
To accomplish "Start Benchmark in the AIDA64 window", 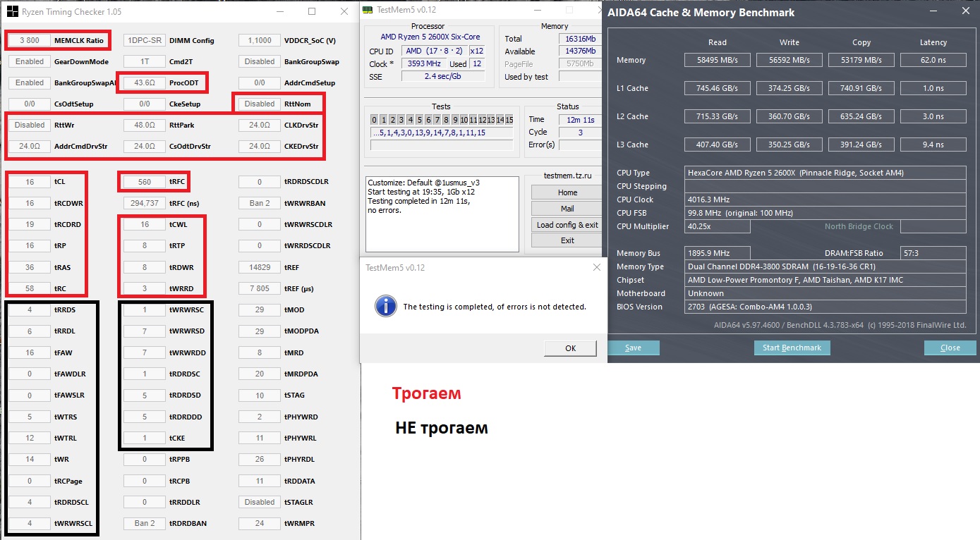I will [x=792, y=348].
